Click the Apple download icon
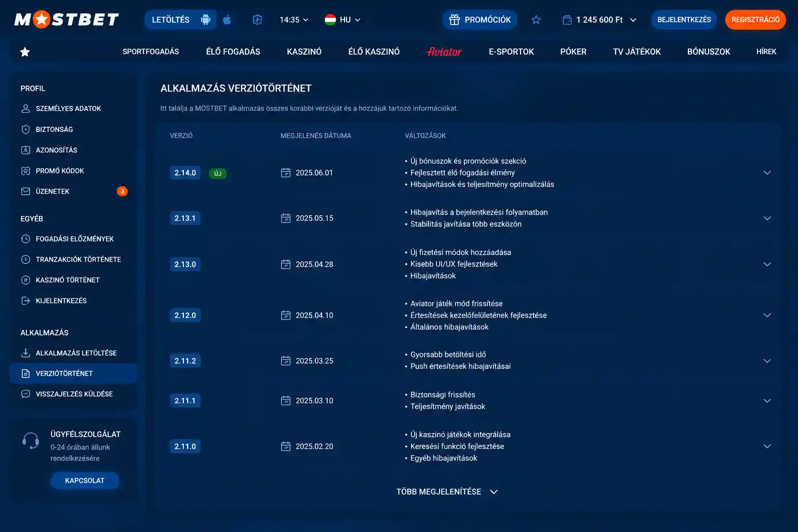 pyautogui.click(x=227, y=20)
